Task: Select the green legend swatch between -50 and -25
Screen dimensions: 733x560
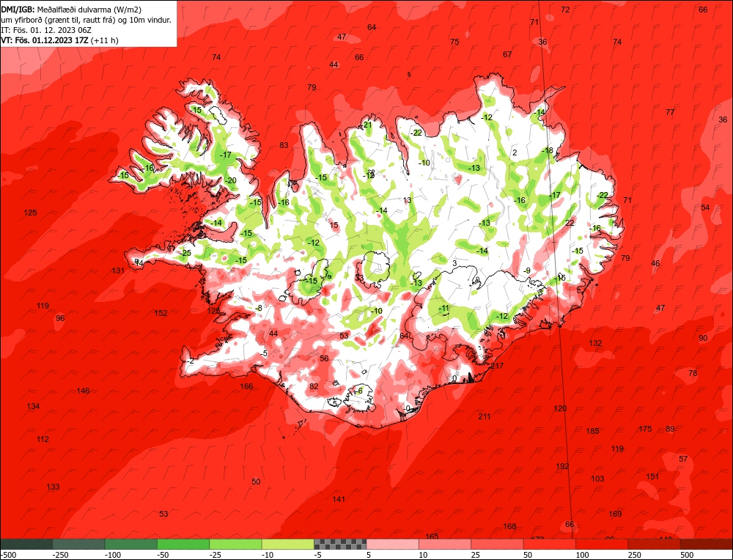Action: point(184,544)
